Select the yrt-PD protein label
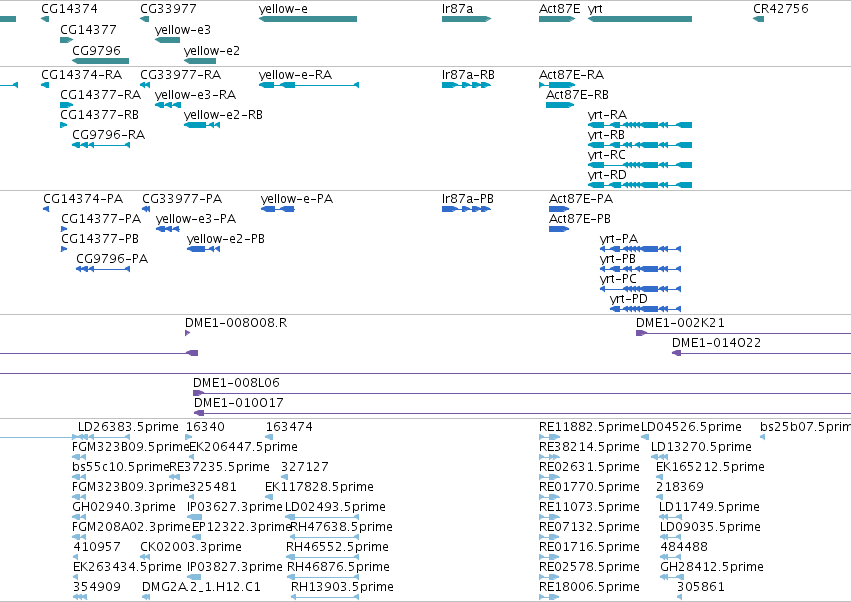This screenshot has height=602, width=851. click(628, 299)
